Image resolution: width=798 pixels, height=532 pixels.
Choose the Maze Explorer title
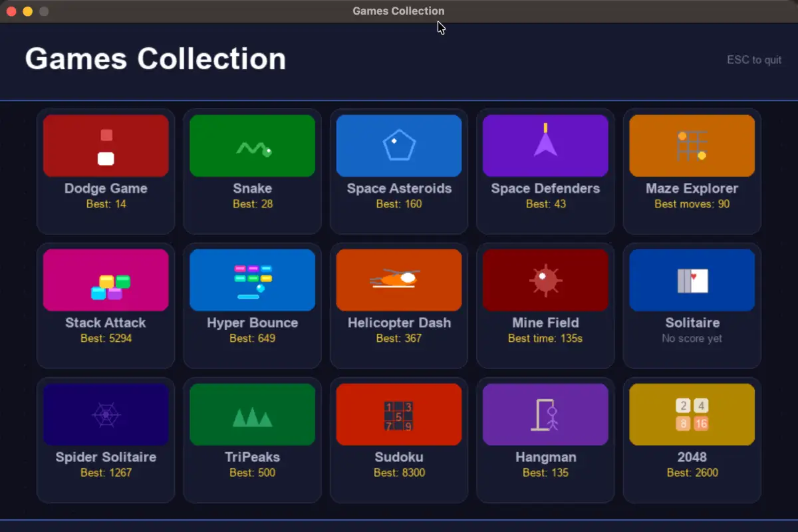click(x=692, y=188)
